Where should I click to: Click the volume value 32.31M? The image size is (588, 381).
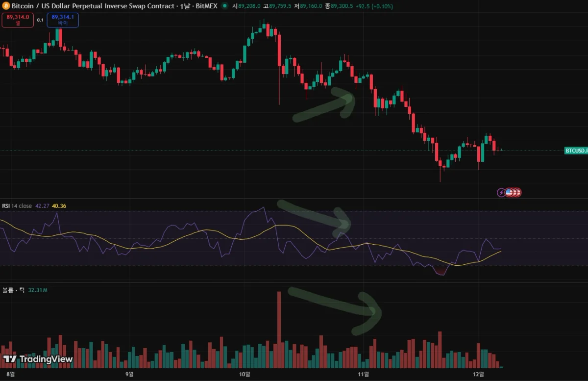[38, 290]
